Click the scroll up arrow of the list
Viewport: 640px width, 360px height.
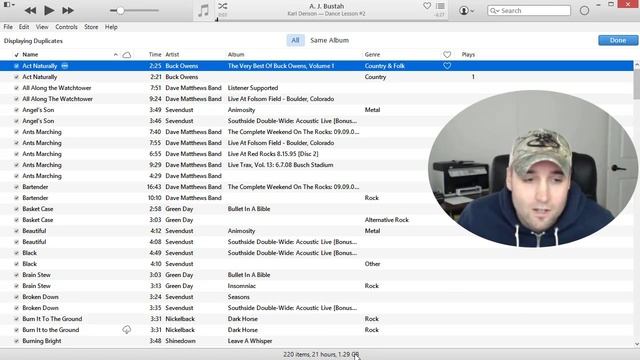[637, 64]
